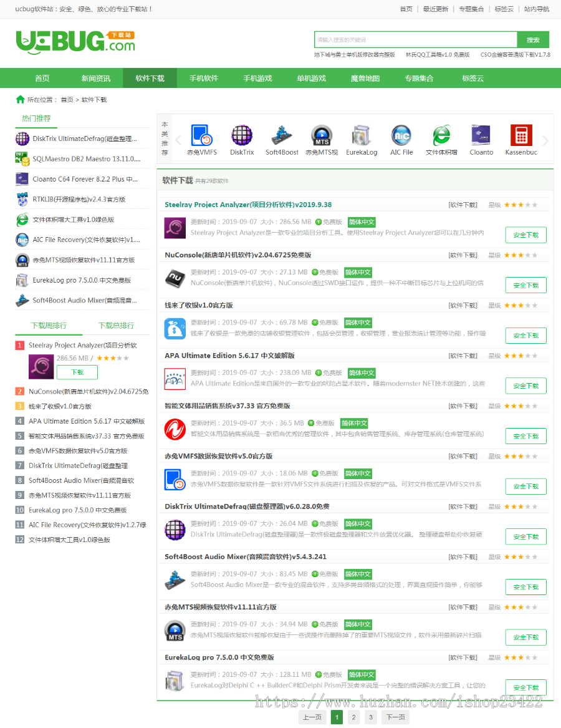Click the Kassenbuc calculator icon in the carousel

coord(521,134)
